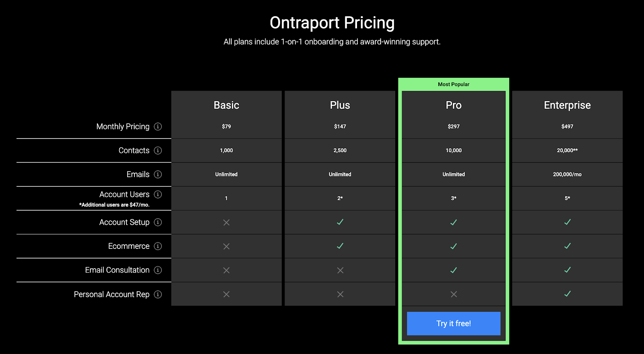Click the info icon next to Monthly Pricing
Viewport: 644px width, 354px height.
click(x=158, y=126)
